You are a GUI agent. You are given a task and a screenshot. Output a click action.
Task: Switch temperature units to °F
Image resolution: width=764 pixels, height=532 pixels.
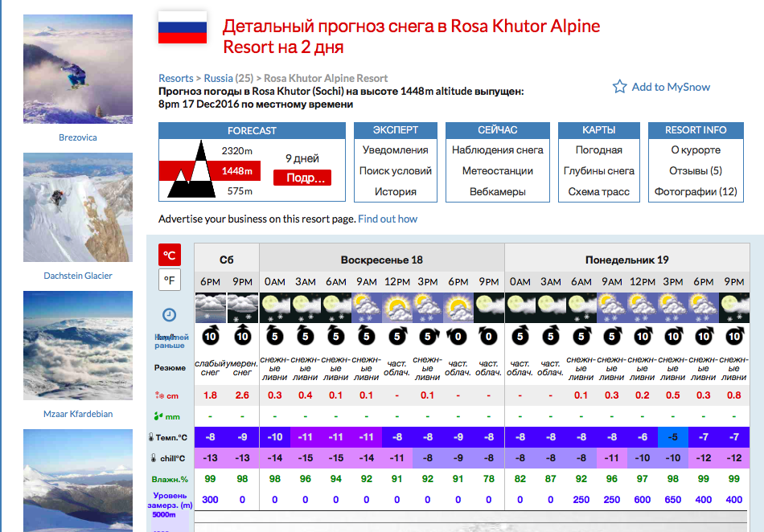tap(170, 280)
